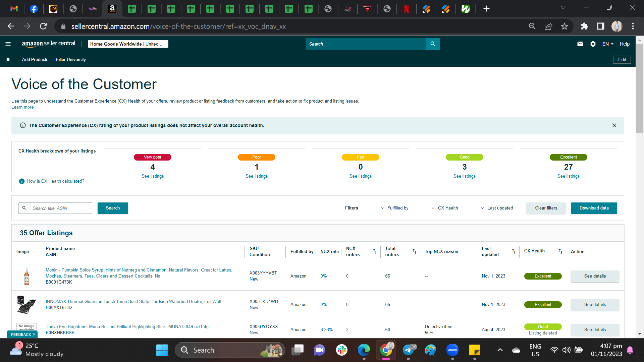Open the Chrome profile avatar
Viewport: 644px width, 362px height.
617,26
